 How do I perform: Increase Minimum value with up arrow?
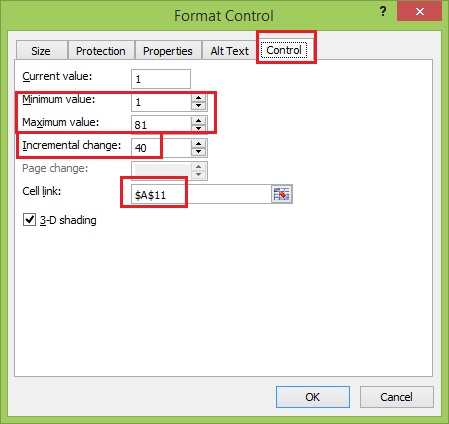point(199,98)
